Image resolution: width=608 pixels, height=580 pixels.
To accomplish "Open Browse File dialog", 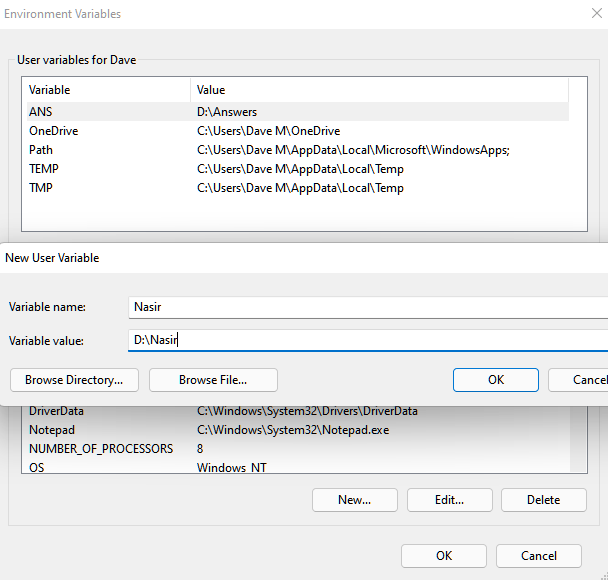I will click(213, 380).
